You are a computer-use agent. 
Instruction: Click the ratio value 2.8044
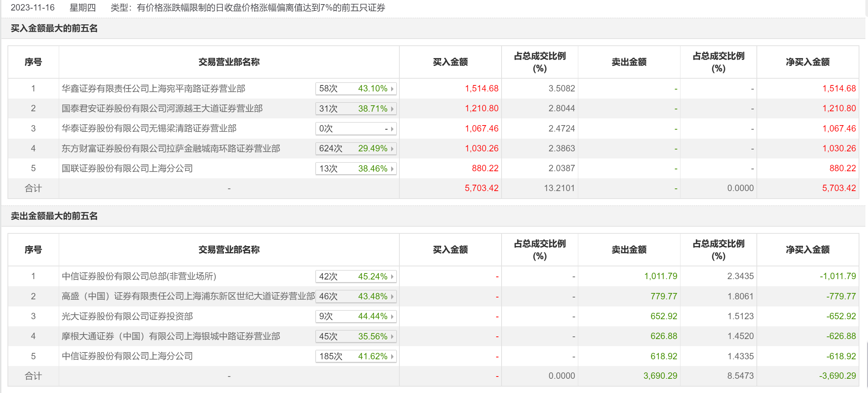click(561, 109)
